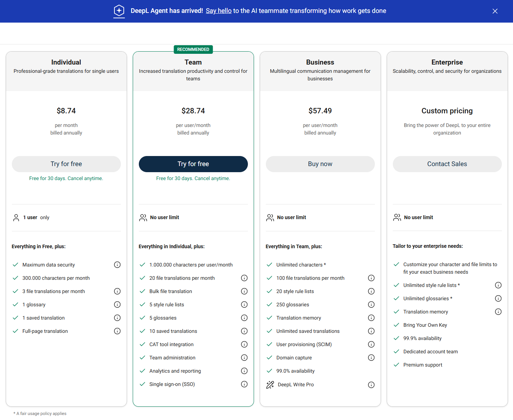This screenshot has height=420, width=513.
Task: Click Contact Sales for Enterprise plan
Action: pos(447,164)
